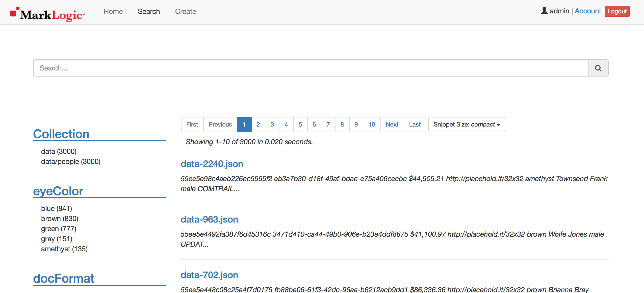Focus the Search... input field
644x293 pixels.
pos(311,68)
